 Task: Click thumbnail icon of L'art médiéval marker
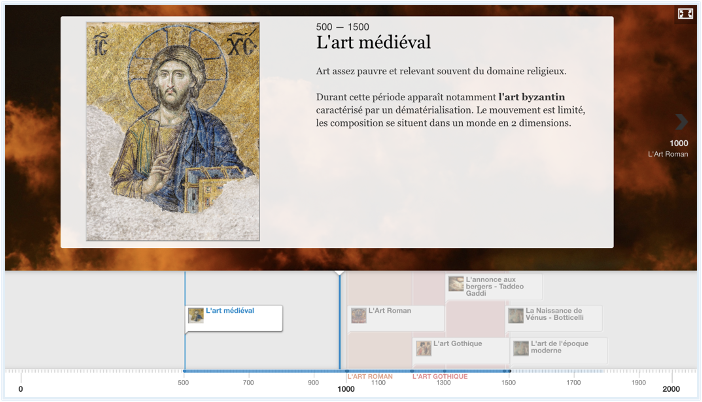pyautogui.click(x=196, y=315)
